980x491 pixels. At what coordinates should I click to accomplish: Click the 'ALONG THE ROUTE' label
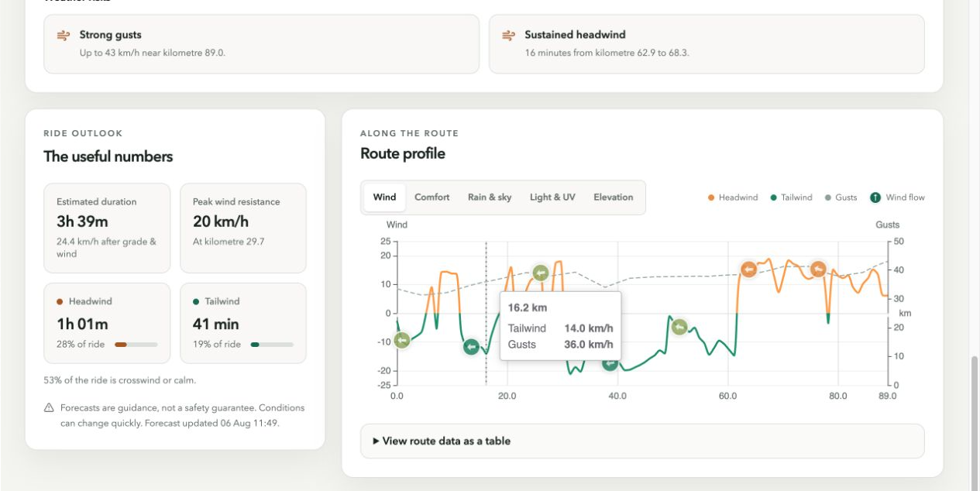[x=409, y=133]
